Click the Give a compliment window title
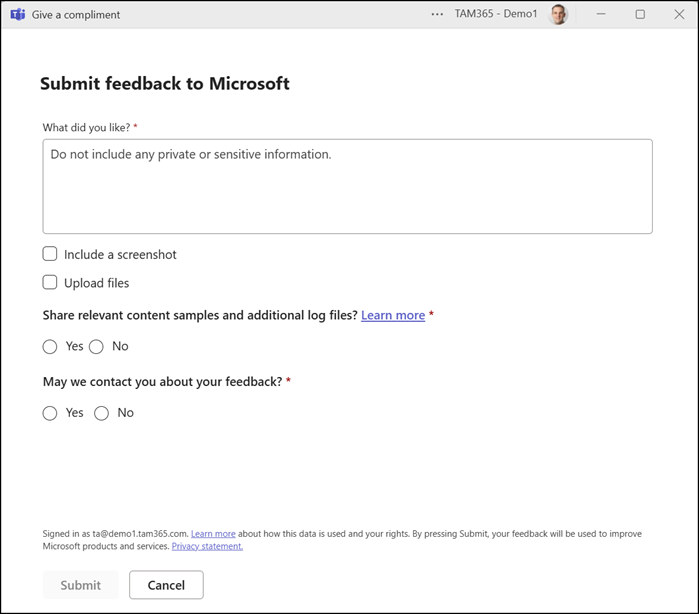The image size is (700, 614). (x=76, y=15)
